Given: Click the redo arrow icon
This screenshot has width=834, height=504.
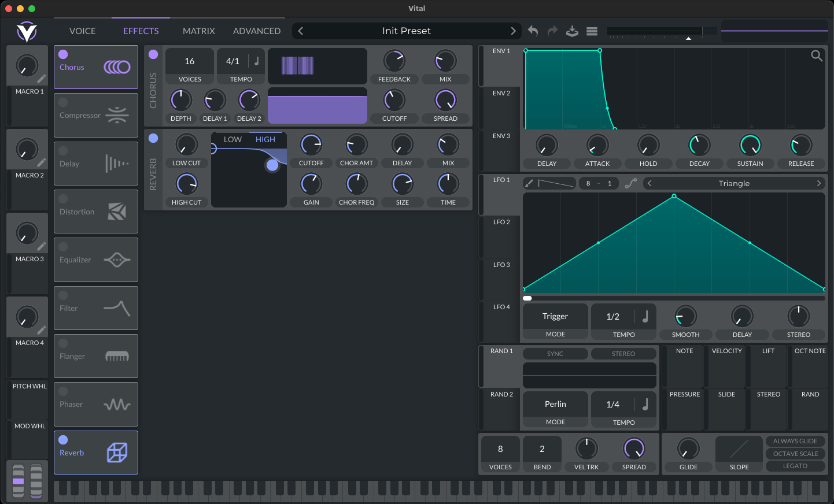Looking at the screenshot, I should tap(552, 31).
